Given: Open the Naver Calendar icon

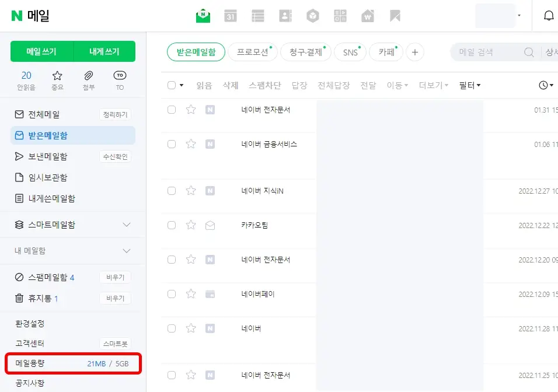Looking at the screenshot, I should coord(231,16).
